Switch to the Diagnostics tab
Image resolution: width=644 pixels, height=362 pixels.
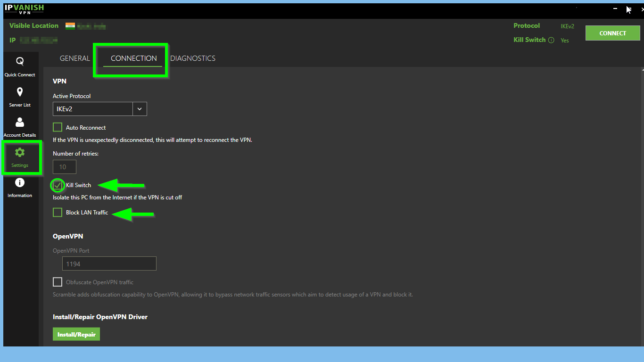pos(193,58)
